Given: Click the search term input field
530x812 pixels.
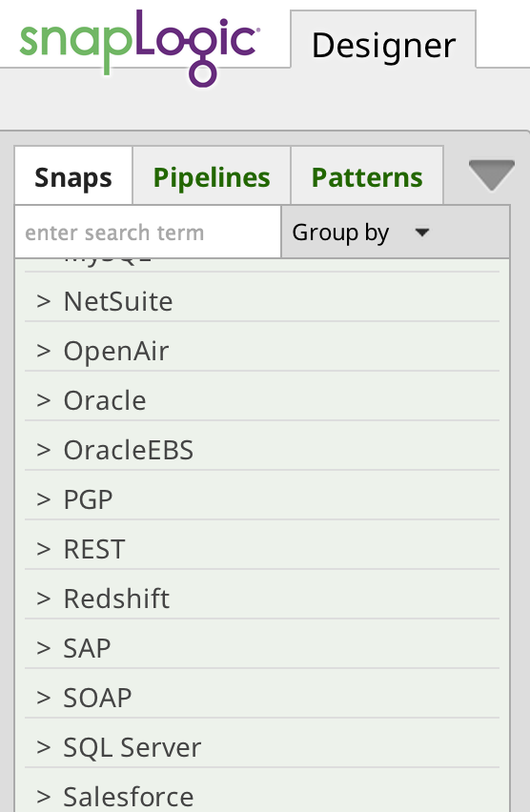Looking at the screenshot, I should (148, 232).
